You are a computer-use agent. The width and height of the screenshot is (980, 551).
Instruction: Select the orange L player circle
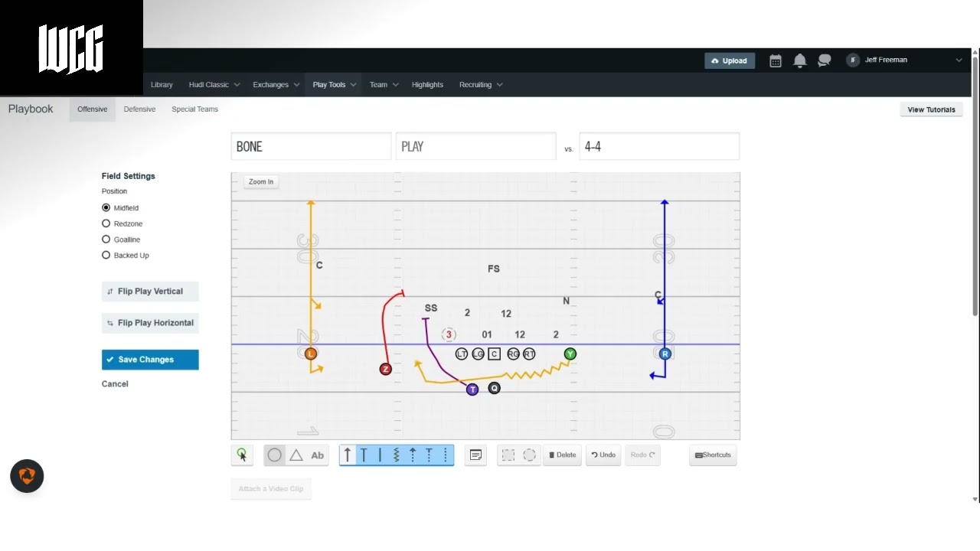(x=310, y=354)
